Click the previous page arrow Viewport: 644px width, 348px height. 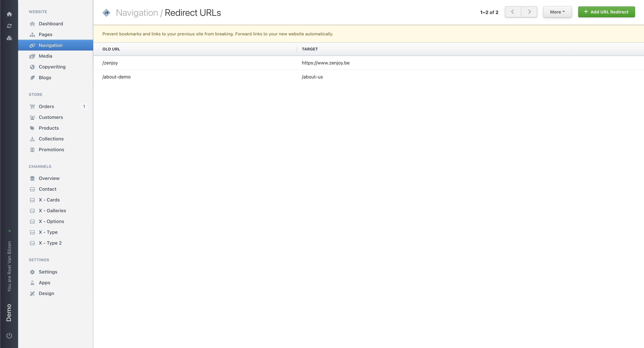[512, 12]
